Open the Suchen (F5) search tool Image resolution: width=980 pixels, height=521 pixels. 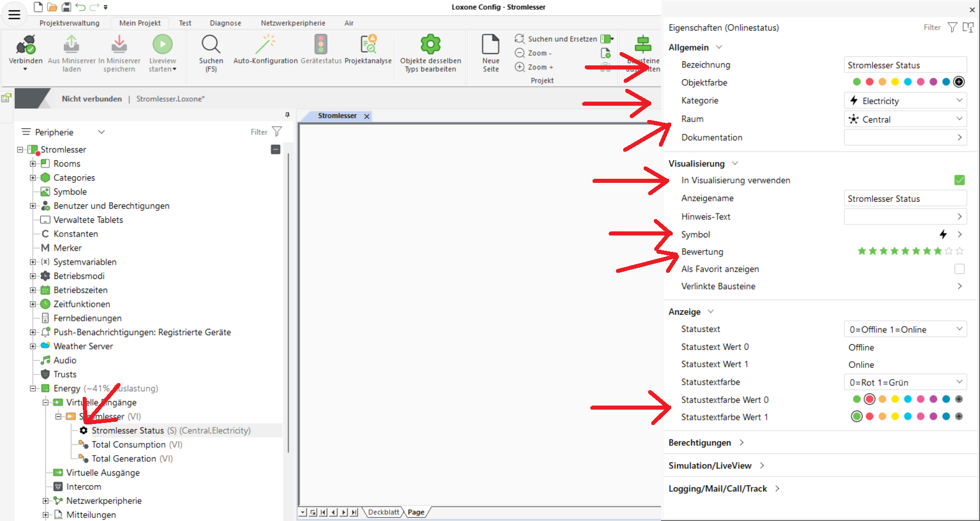pyautogui.click(x=211, y=45)
